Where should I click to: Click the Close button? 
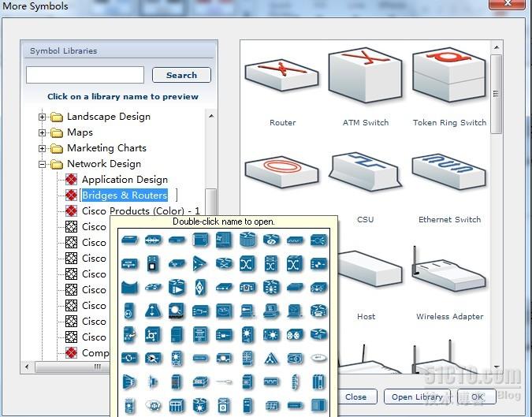(x=356, y=397)
